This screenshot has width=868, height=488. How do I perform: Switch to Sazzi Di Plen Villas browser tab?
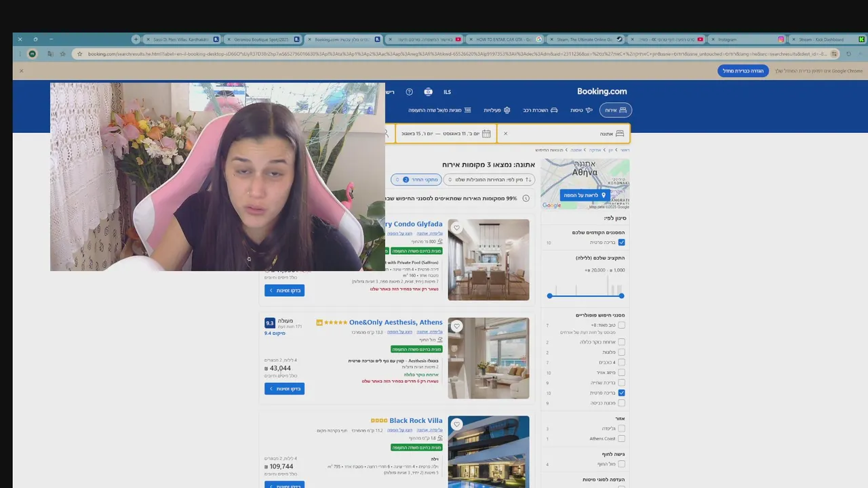tap(182, 39)
